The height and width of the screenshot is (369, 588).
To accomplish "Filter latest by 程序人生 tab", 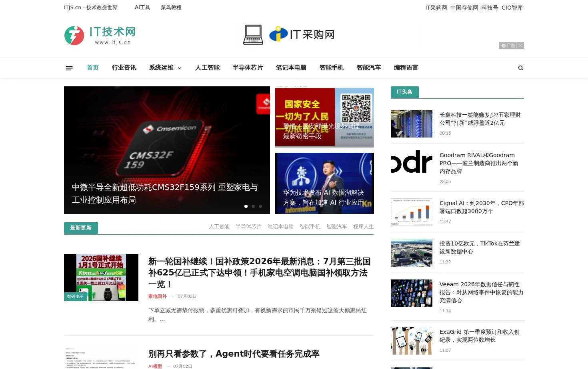I will (364, 227).
